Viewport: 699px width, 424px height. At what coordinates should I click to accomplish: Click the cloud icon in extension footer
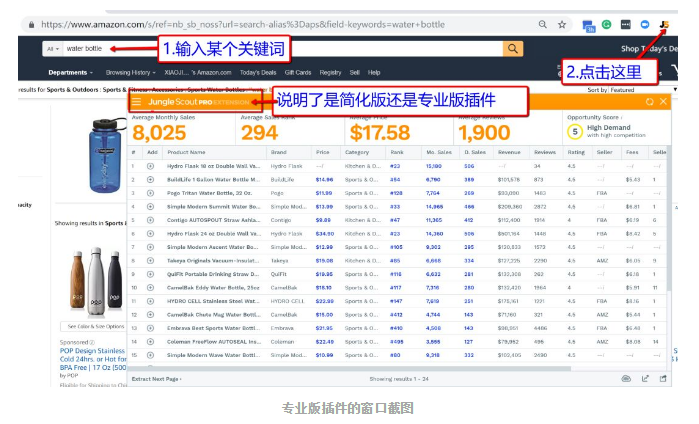click(x=626, y=379)
